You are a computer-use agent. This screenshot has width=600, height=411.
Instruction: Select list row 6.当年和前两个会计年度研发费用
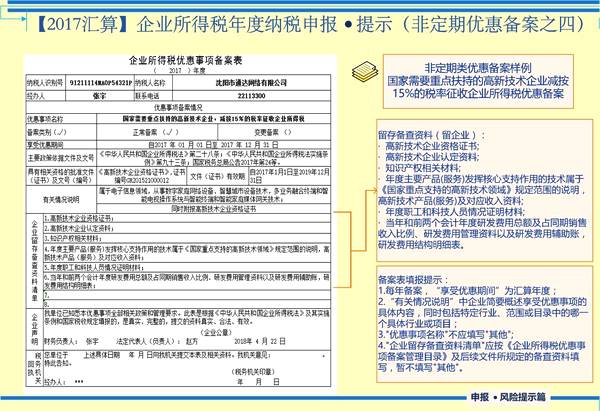click(x=187, y=281)
